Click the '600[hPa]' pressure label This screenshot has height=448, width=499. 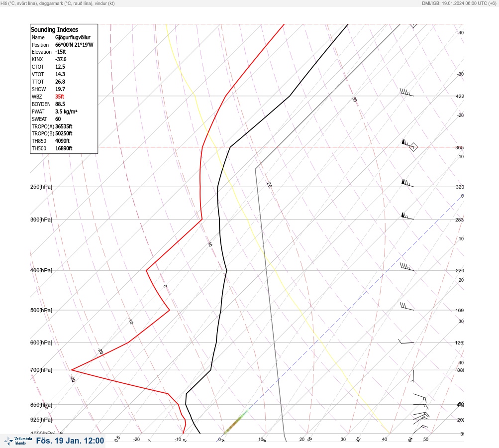tap(41, 342)
